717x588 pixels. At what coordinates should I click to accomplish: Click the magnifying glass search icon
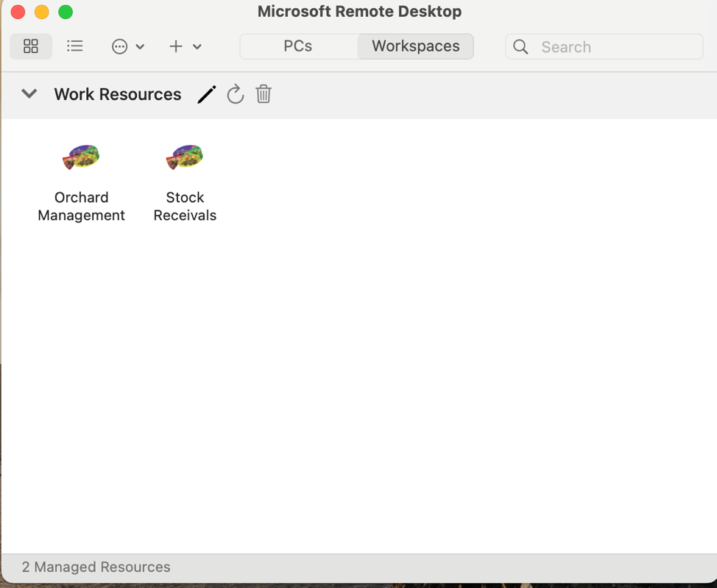pos(520,46)
